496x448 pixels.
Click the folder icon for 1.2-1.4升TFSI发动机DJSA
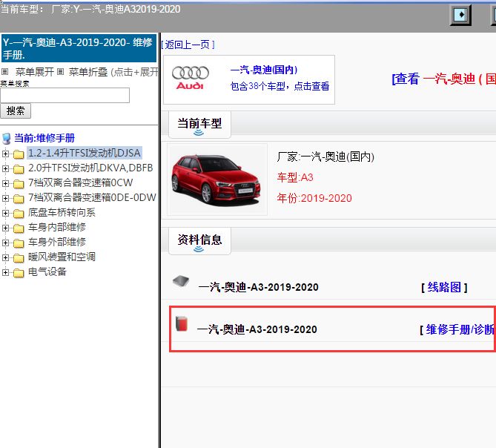click(x=19, y=154)
